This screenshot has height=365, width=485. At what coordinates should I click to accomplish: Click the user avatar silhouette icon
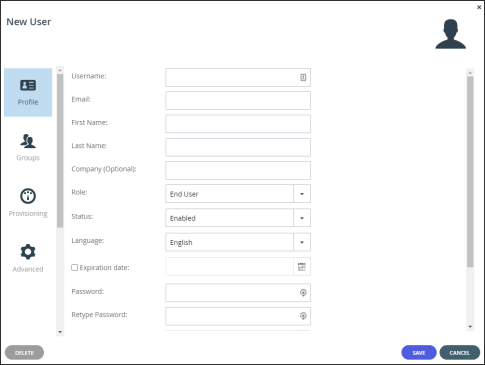click(x=450, y=34)
